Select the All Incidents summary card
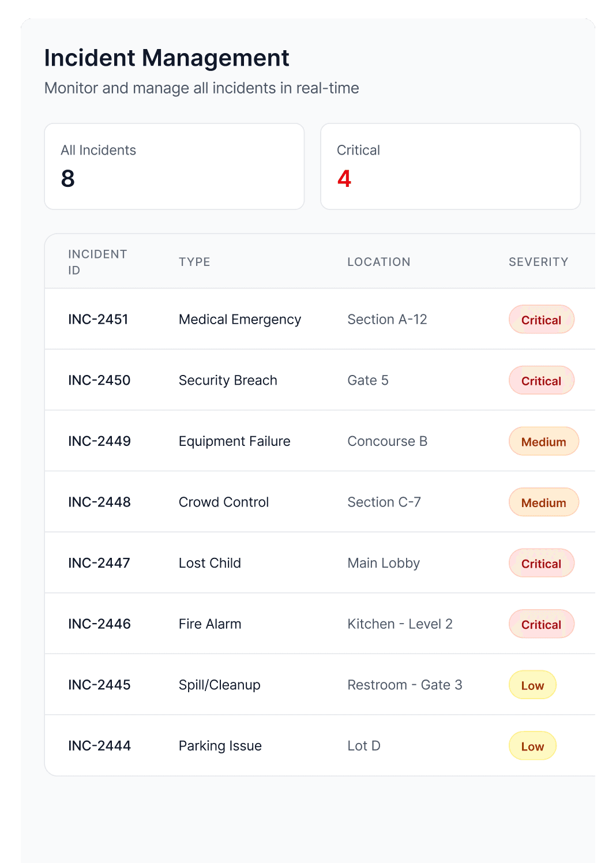Screen dimensions: 616x863 pyautogui.click(x=174, y=166)
